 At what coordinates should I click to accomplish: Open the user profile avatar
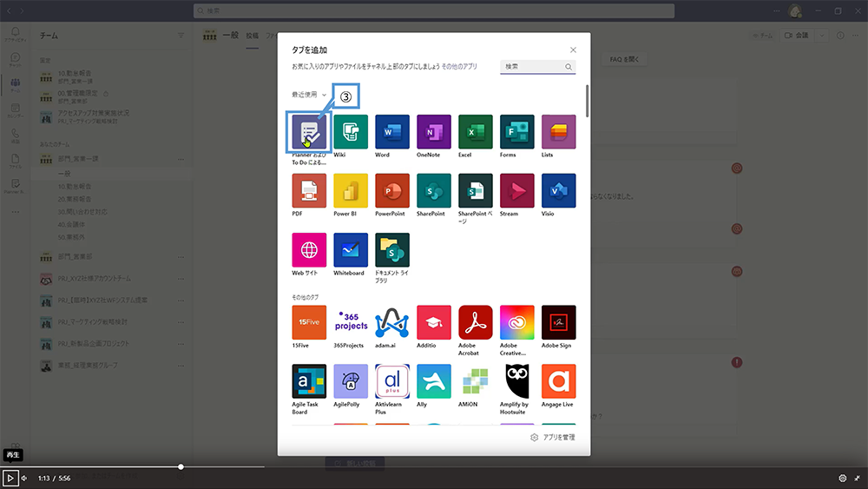point(795,10)
